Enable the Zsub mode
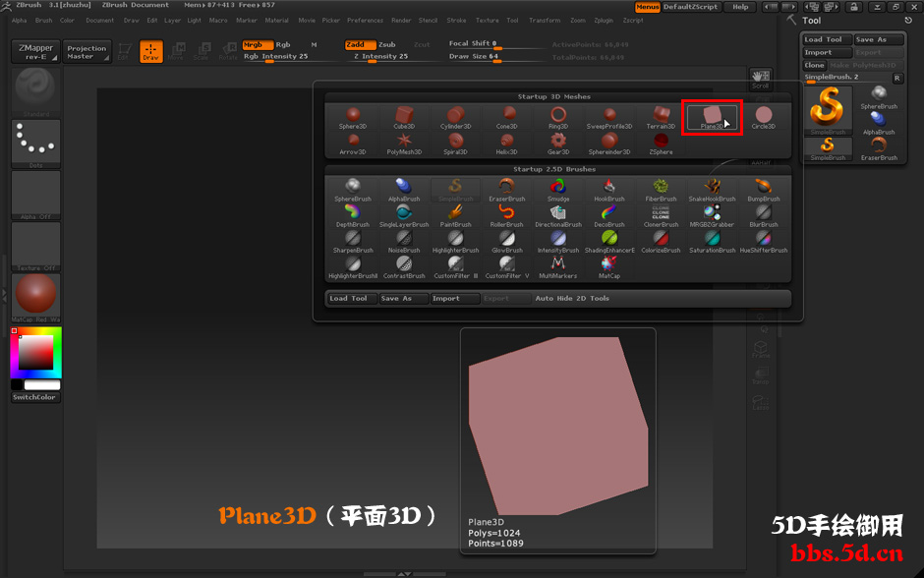Image resolution: width=924 pixels, height=578 pixels. (386, 45)
